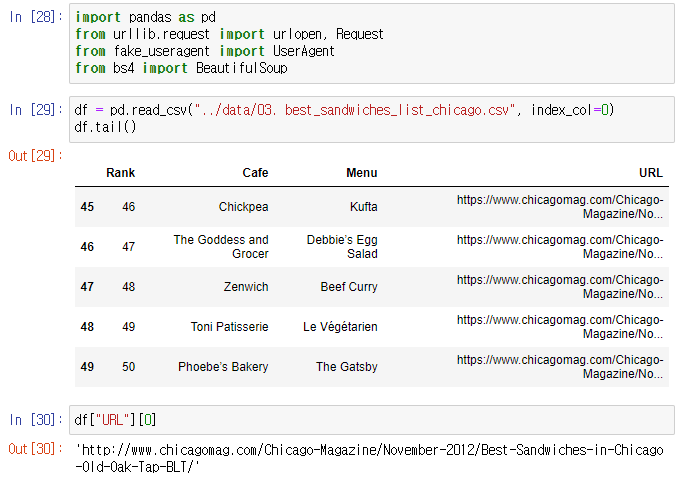Viewport: 680px width, 482px height.
Task: Select the Beef Curry cell
Action: [349, 287]
